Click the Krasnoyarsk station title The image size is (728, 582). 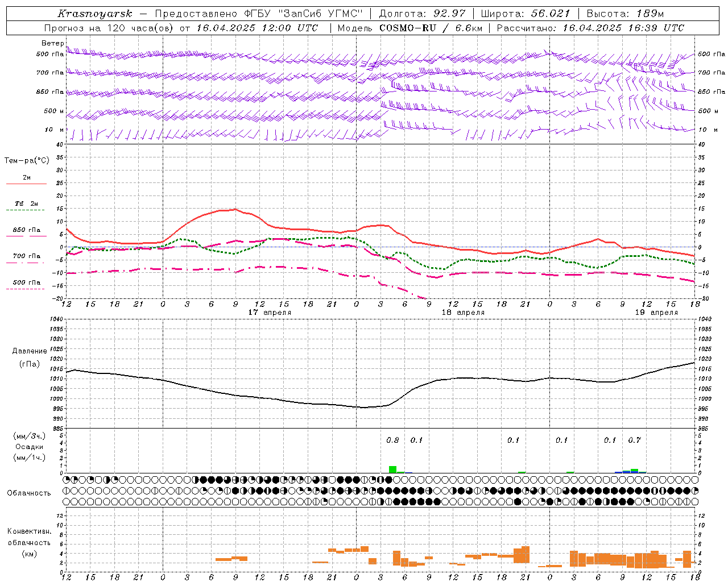click(95, 14)
